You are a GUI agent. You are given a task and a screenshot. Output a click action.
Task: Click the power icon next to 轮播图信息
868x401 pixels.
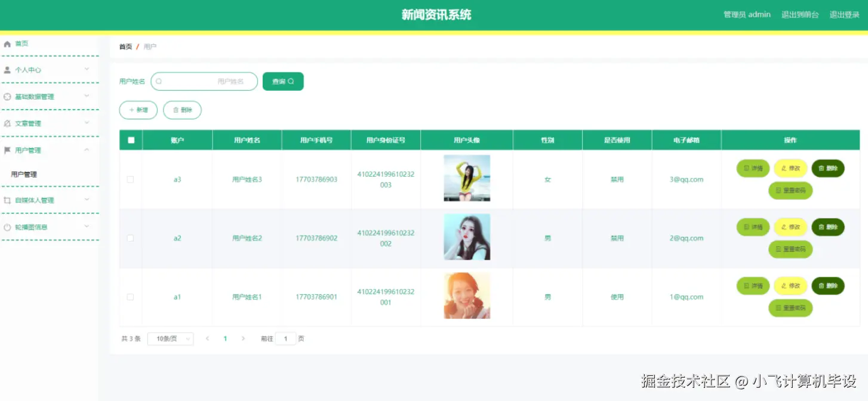tap(7, 227)
